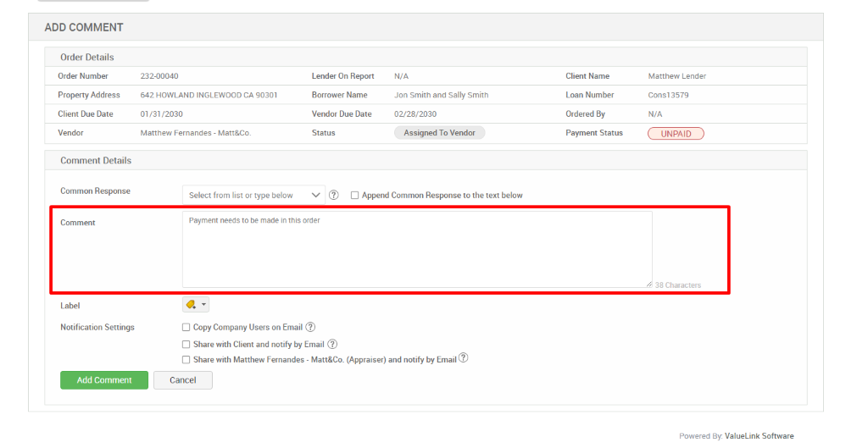This screenshot has width=868, height=448.
Task: Click the 38 Characters counter text
Action: [x=677, y=285]
